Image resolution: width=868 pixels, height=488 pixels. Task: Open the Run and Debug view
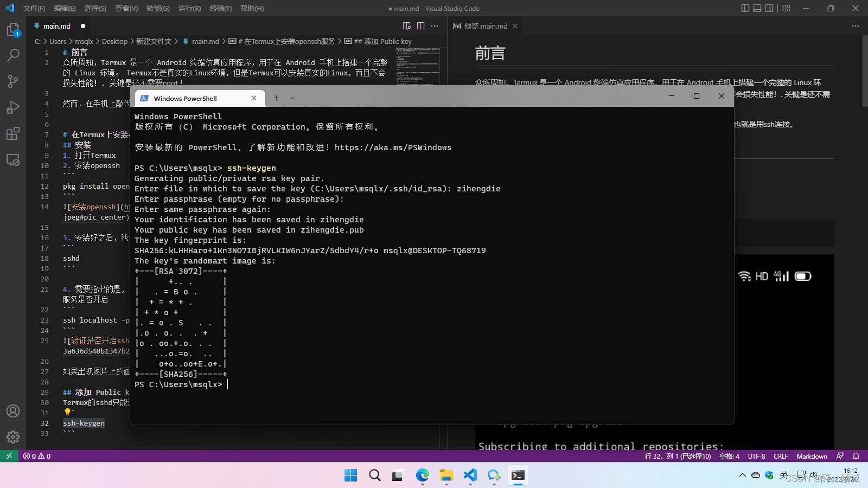(13, 107)
